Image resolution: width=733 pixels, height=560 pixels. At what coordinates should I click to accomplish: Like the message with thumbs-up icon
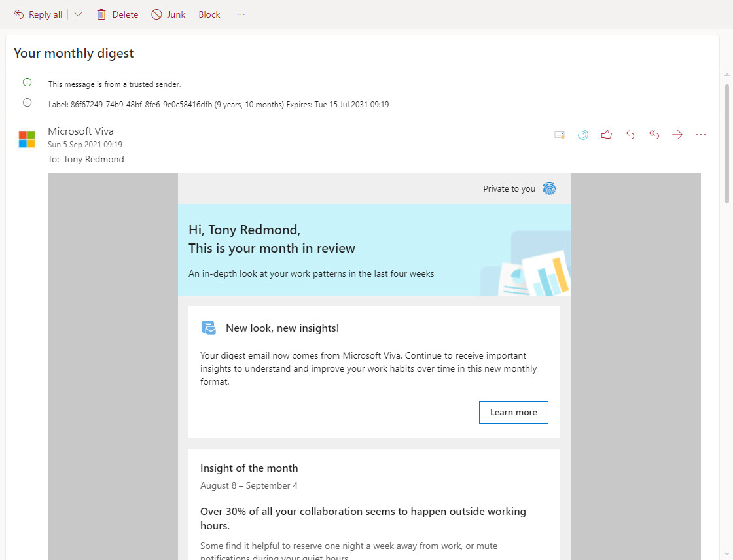(x=607, y=135)
